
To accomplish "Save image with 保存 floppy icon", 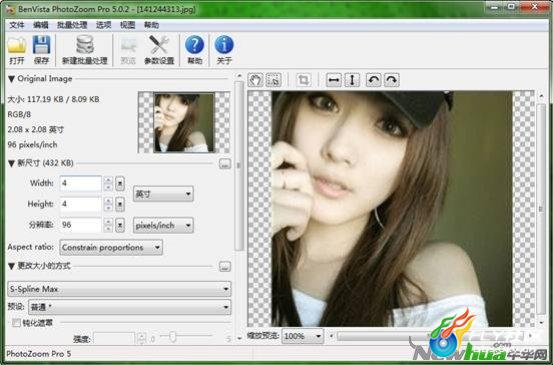I will click(x=41, y=50).
